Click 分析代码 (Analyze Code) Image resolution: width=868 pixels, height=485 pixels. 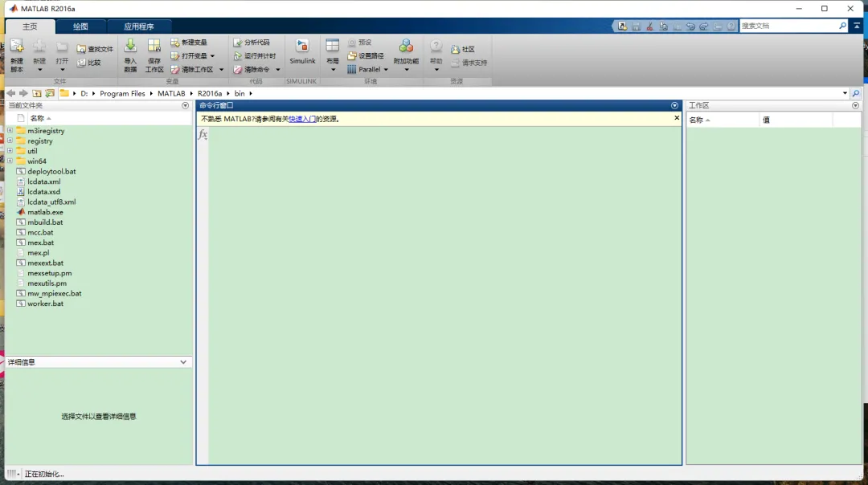252,42
